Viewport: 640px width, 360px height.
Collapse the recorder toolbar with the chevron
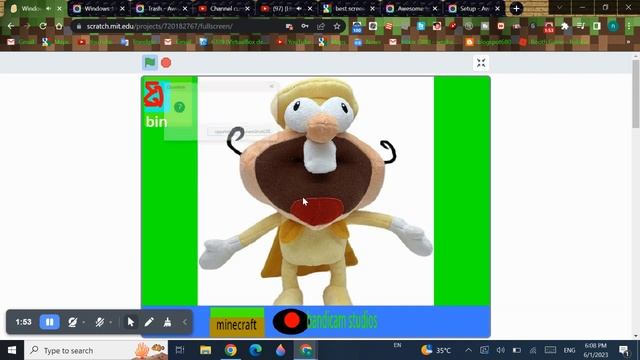pos(185,322)
